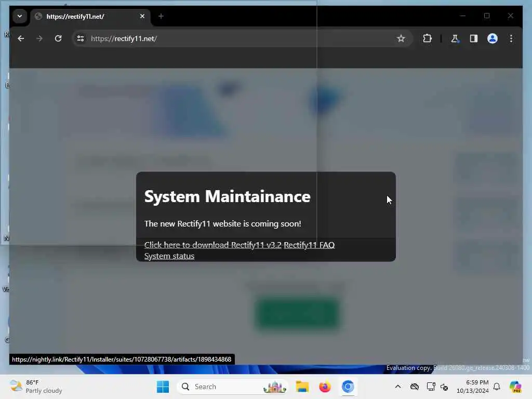Open the Extensions puzzle icon
This screenshot has height=399, width=532.
click(427, 38)
